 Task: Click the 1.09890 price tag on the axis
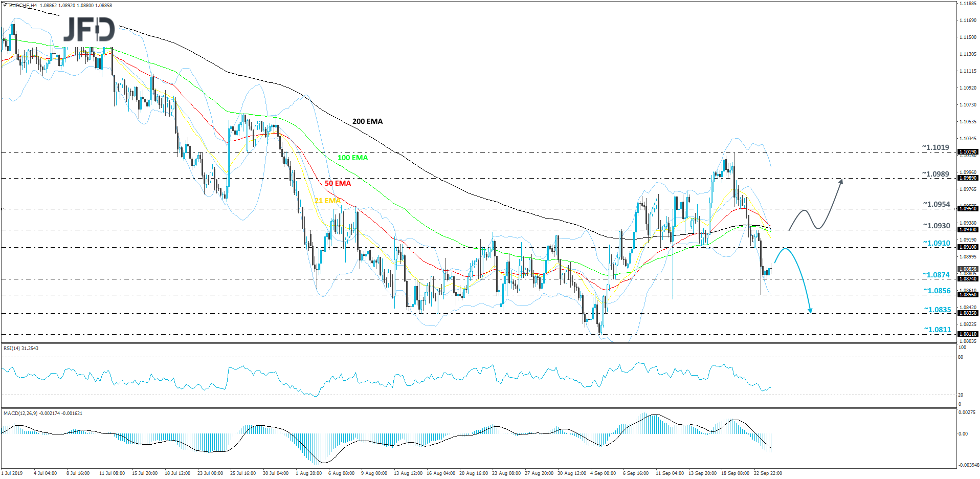tap(968, 178)
